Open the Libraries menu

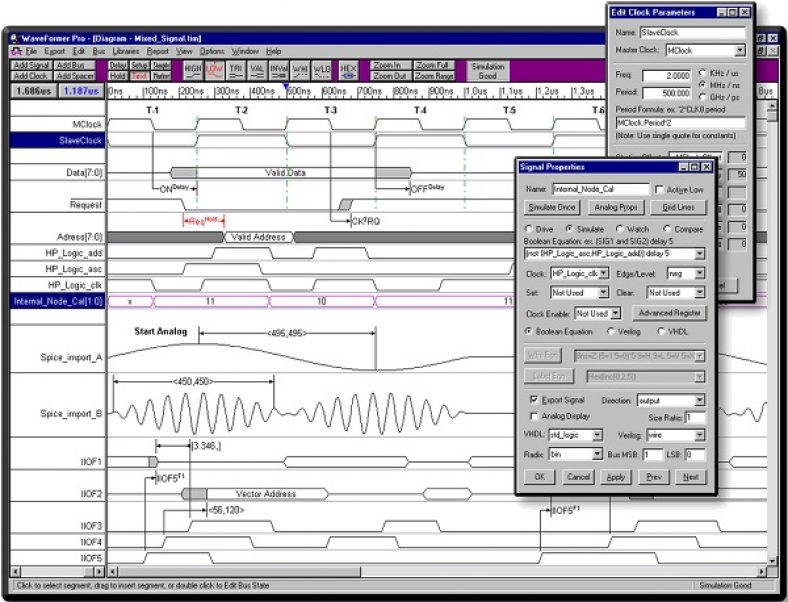[126, 50]
